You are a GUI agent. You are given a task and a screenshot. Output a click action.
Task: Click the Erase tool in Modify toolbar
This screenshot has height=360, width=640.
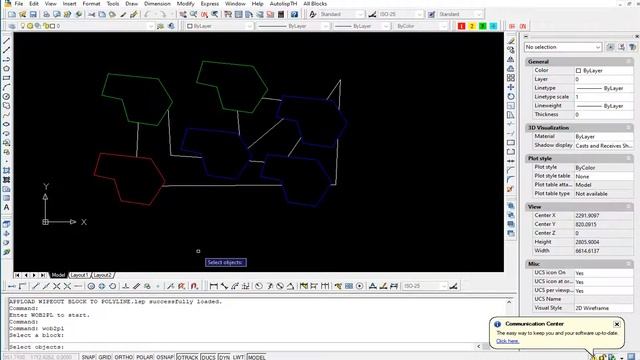click(x=511, y=41)
